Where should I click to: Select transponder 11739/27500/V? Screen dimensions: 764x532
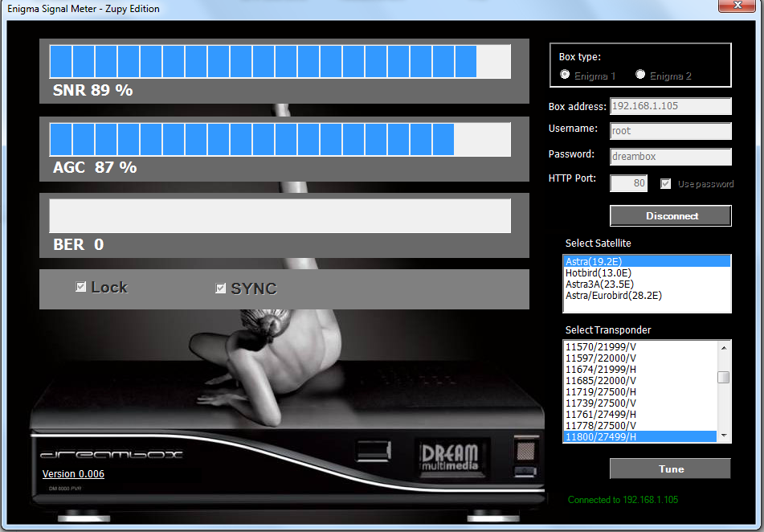click(x=639, y=403)
